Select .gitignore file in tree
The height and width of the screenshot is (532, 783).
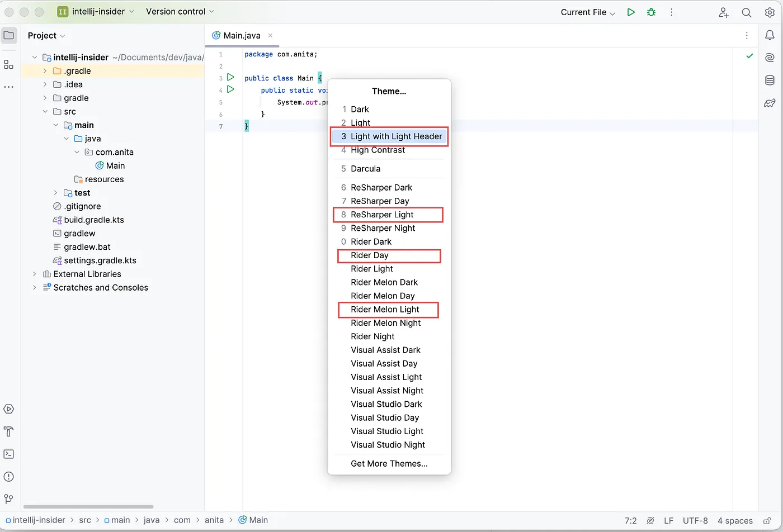(x=77, y=206)
